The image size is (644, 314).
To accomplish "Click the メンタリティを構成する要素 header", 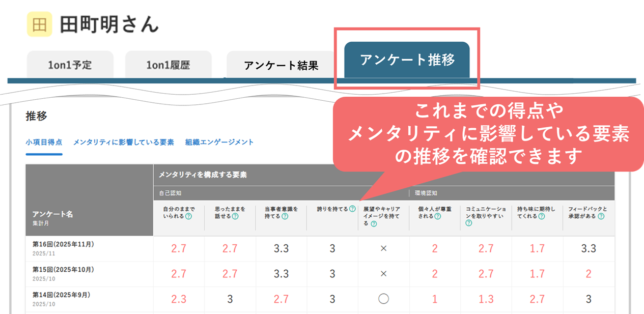I will pyautogui.click(x=203, y=175).
